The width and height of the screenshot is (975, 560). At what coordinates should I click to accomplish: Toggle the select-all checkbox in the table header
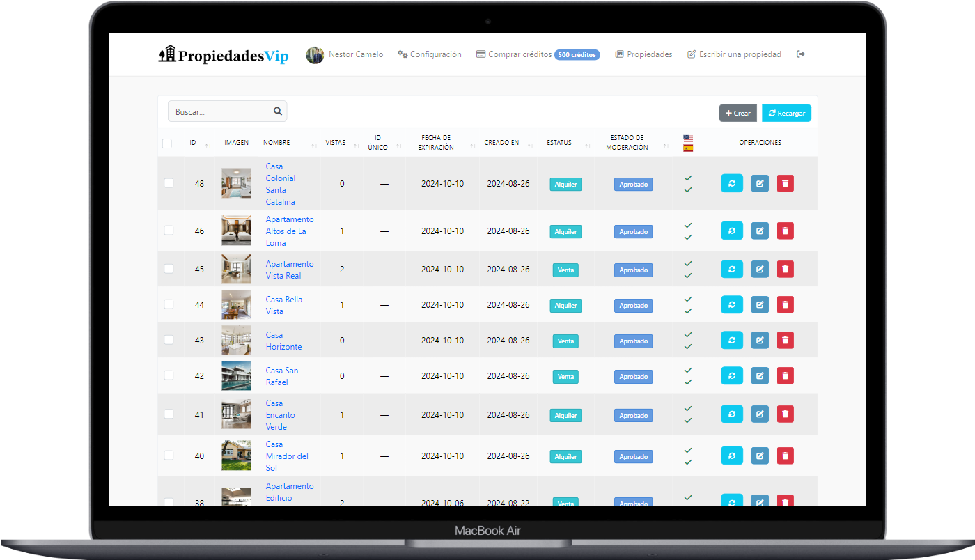pyautogui.click(x=167, y=143)
